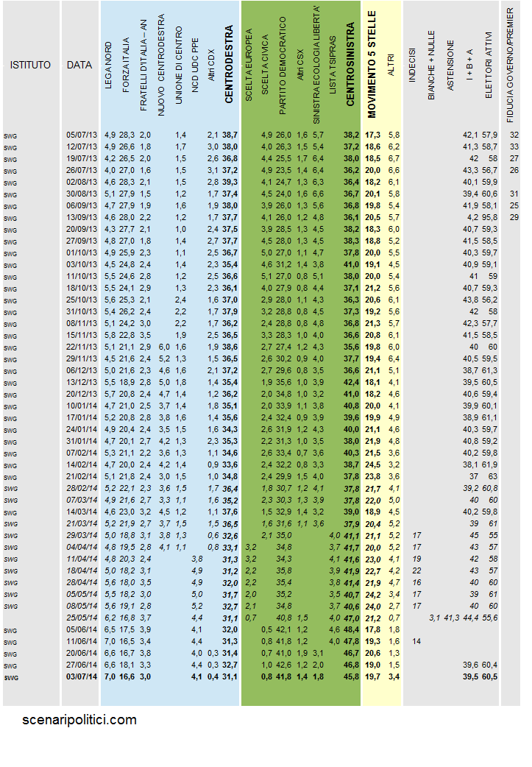The image size is (532, 767).
Task: Click Elettori attivi value 95,8 on 13/09/13
Action: (489, 217)
